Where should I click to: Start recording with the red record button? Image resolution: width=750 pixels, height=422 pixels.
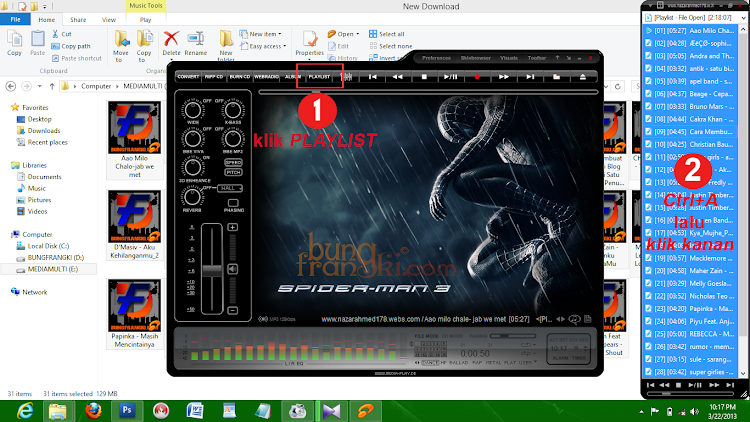477,77
